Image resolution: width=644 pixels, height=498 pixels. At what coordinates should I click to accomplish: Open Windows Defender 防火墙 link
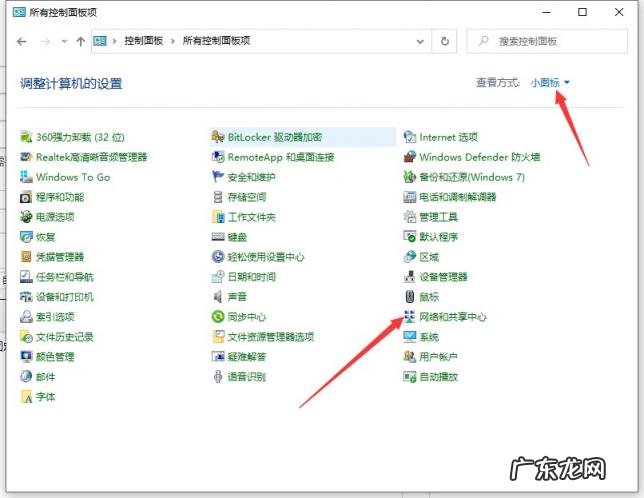pos(479,157)
